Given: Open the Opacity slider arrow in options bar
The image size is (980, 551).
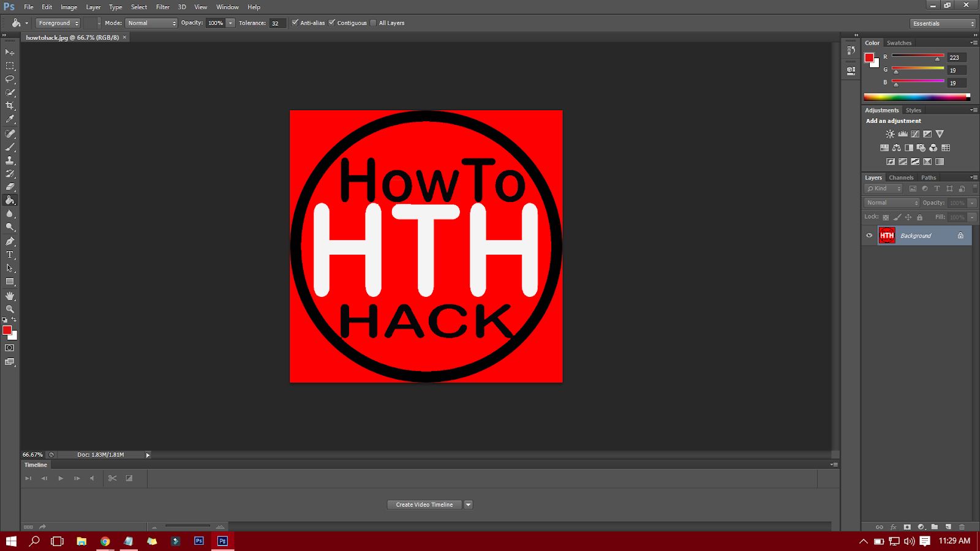Looking at the screenshot, I should pyautogui.click(x=230, y=23).
